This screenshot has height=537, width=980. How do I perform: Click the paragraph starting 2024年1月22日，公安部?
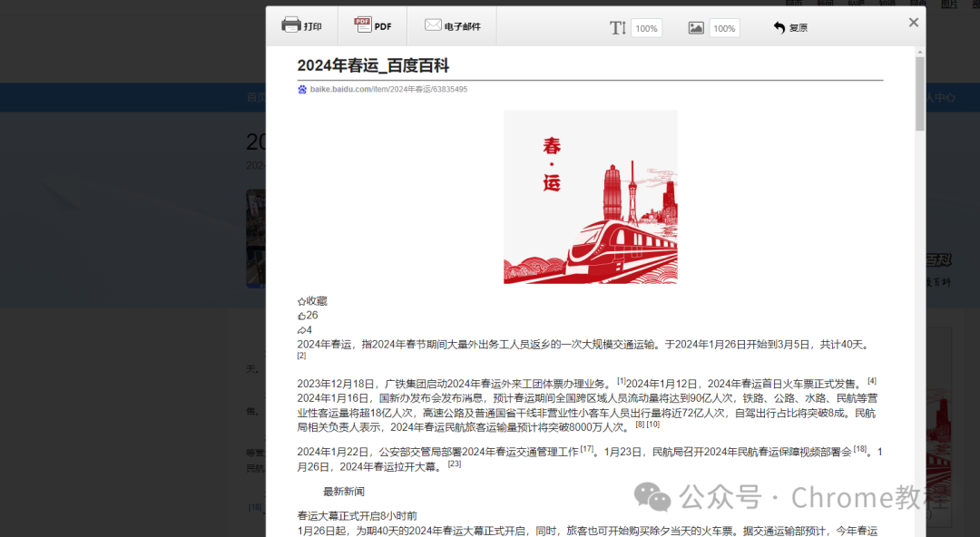point(590,459)
